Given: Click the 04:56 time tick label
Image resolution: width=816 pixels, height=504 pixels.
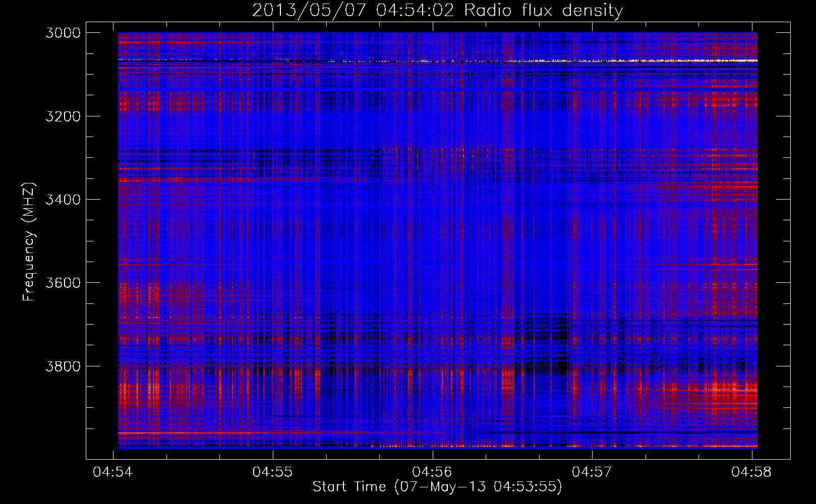Looking at the screenshot, I should 432,472.
